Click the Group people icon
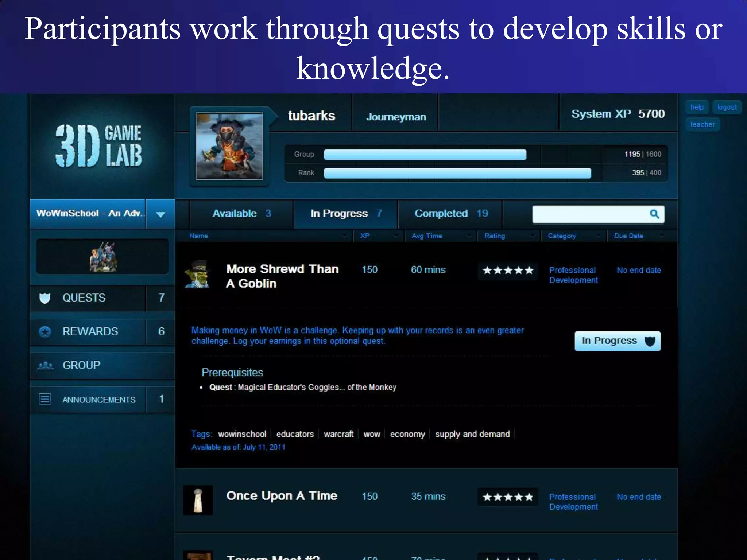Viewport: 747px width, 560px height. tap(46, 365)
